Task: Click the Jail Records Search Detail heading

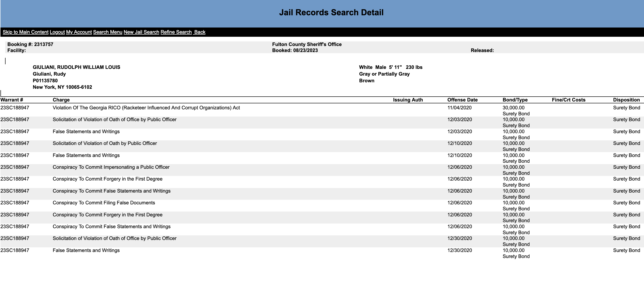Action: [x=331, y=12]
